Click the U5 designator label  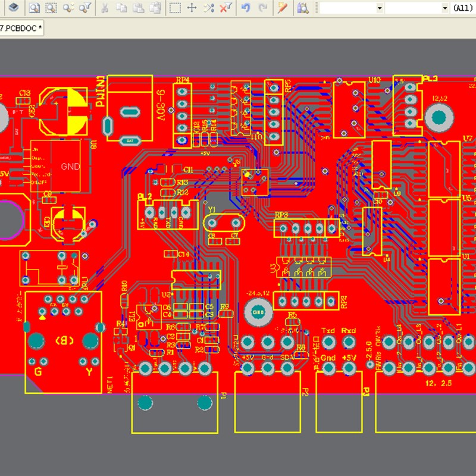click(467, 198)
